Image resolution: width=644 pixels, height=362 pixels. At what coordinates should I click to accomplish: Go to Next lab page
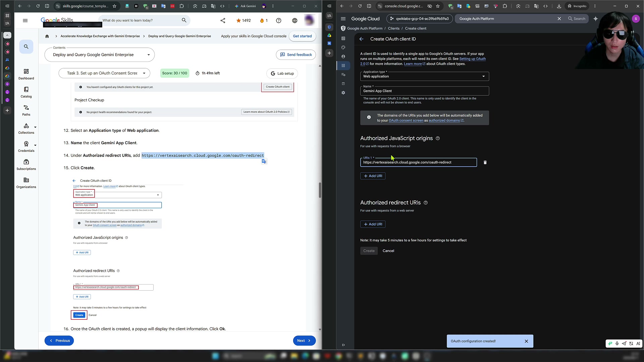click(304, 341)
